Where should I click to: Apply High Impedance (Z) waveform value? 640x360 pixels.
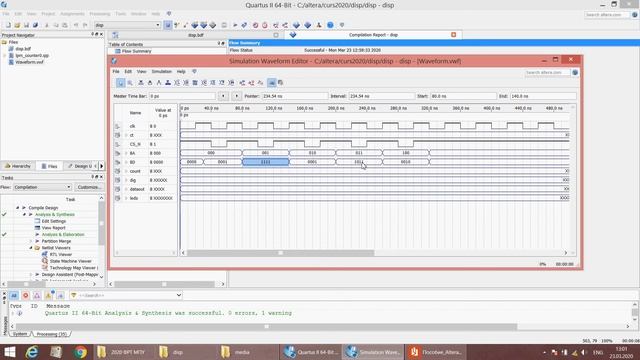[x=168, y=83]
